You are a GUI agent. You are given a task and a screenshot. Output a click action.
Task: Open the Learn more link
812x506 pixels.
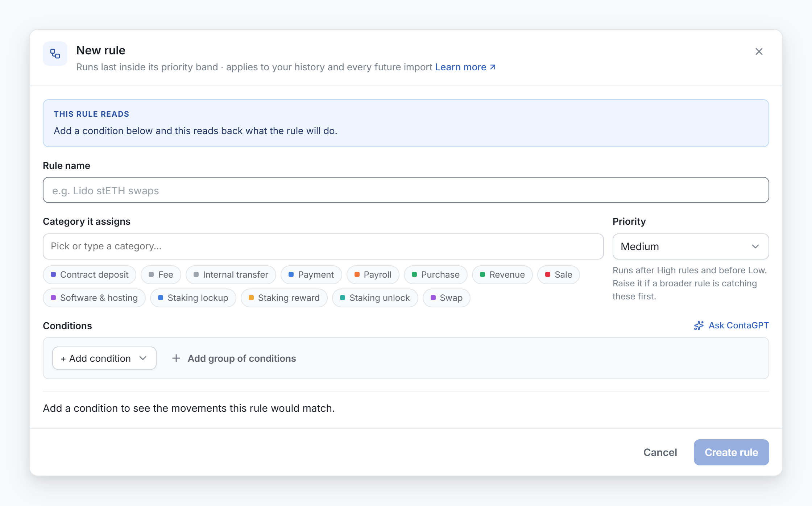tap(465, 67)
